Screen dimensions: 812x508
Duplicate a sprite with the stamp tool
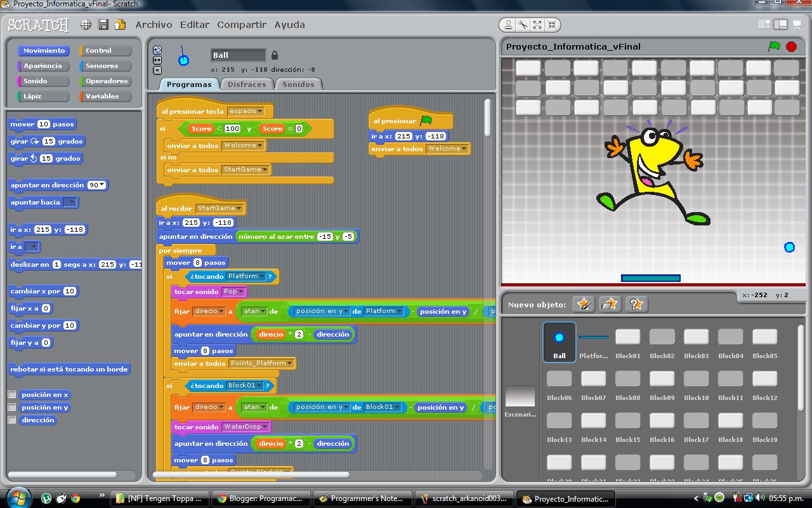[509, 25]
